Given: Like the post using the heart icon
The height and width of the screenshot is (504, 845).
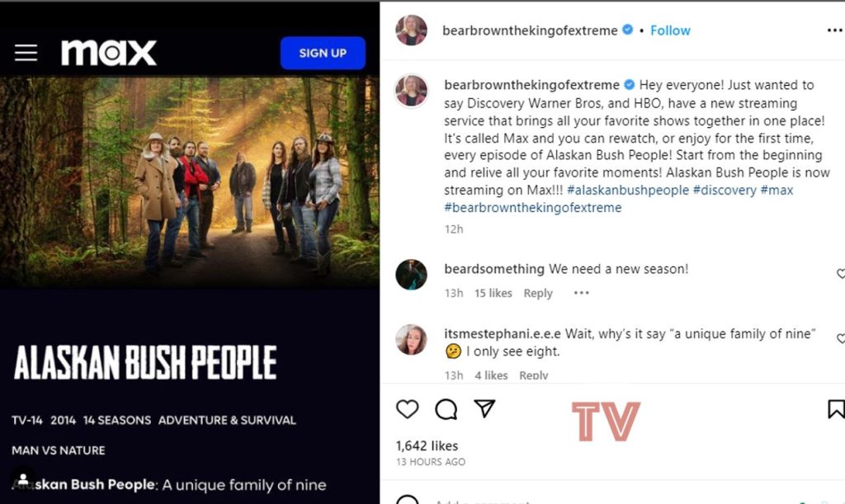Looking at the screenshot, I should click(408, 408).
